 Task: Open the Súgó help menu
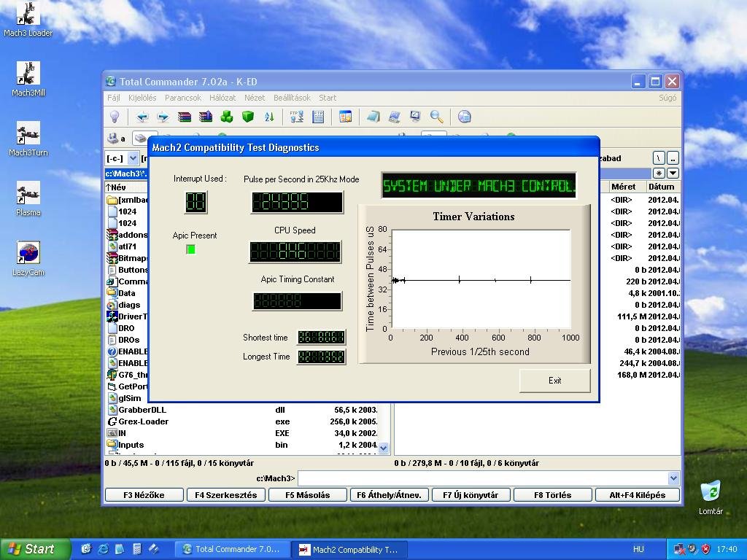pyautogui.click(x=667, y=98)
